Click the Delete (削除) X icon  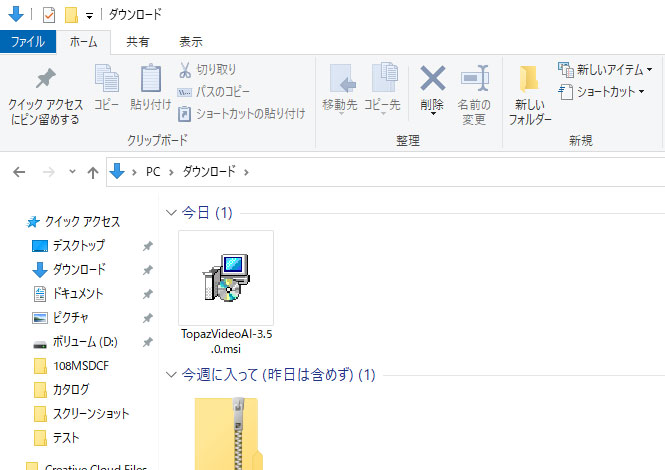point(432,80)
